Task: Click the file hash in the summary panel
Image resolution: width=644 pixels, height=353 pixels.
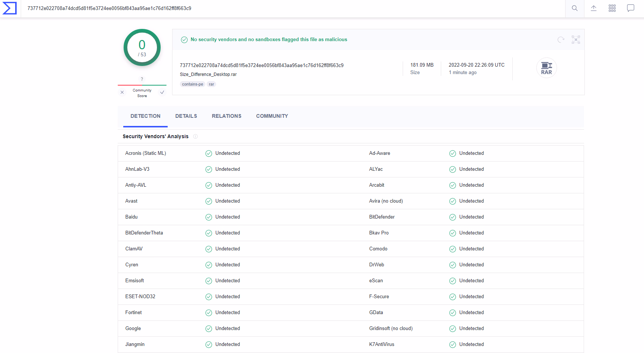Action: pos(262,65)
